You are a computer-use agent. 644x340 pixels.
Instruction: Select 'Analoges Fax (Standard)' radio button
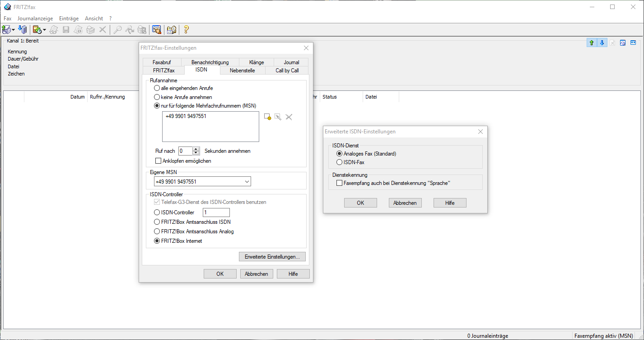[x=340, y=154]
